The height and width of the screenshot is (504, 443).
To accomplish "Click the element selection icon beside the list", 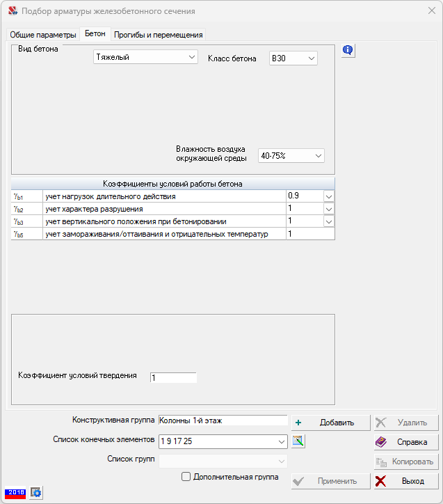I will 298,441.
